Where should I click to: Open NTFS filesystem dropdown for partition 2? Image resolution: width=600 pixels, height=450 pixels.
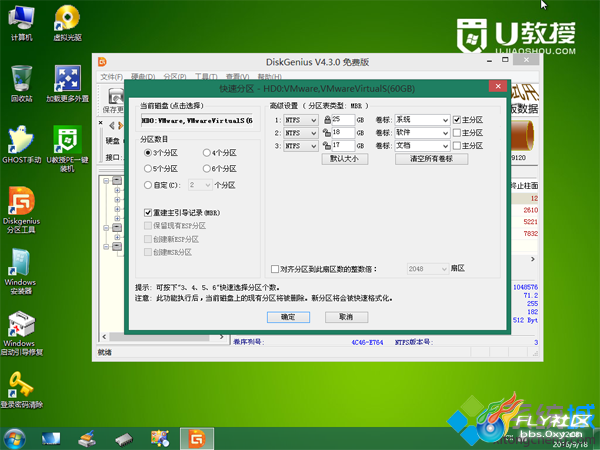tap(301, 133)
